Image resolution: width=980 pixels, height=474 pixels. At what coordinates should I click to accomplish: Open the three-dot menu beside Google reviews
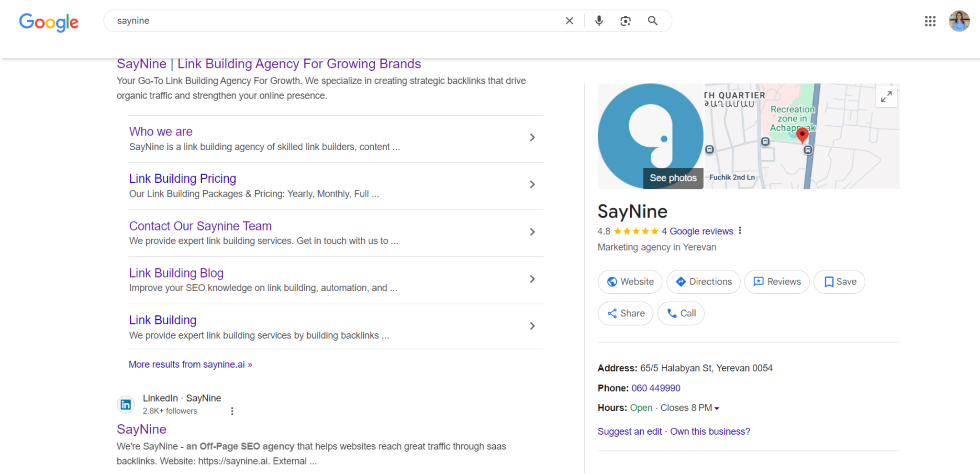(740, 231)
